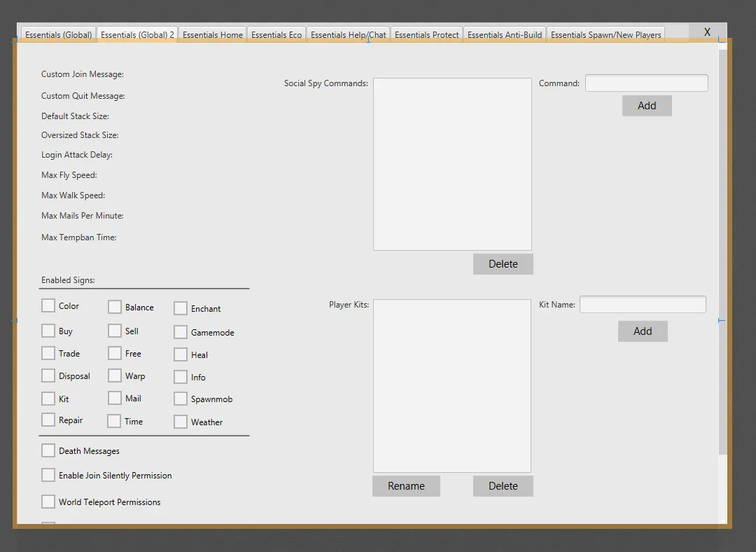Image resolution: width=756 pixels, height=552 pixels.
Task: Click the vertical scrollbar on the right
Action: [x=722, y=251]
